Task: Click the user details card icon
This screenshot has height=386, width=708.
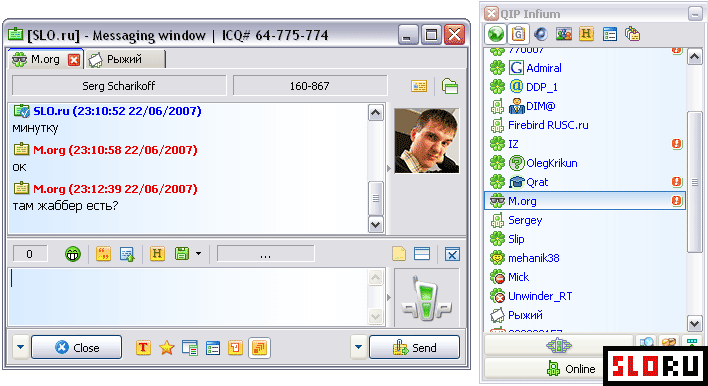Action: click(x=419, y=86)
